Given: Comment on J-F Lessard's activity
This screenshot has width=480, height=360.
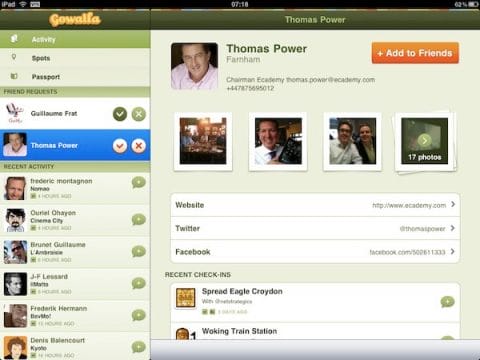Looking at the screenshot, I should pyautogui.click(x=138, y=283).
